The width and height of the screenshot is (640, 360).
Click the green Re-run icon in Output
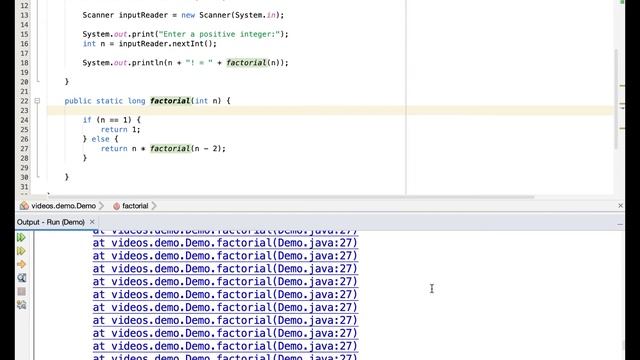click(x=21, y=238)
